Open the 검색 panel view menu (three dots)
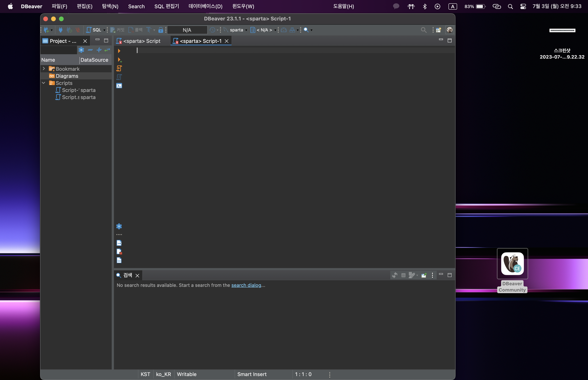 [432, 275]
